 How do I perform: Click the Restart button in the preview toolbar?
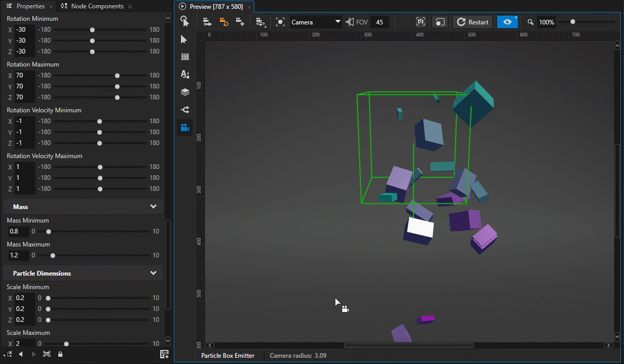point(472,21)
